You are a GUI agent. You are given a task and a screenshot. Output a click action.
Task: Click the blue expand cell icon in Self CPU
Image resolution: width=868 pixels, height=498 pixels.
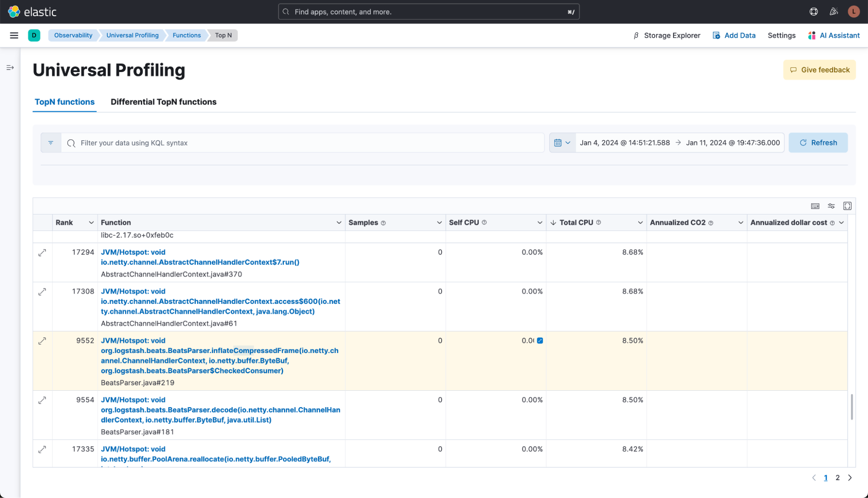[x=540, y=340]
